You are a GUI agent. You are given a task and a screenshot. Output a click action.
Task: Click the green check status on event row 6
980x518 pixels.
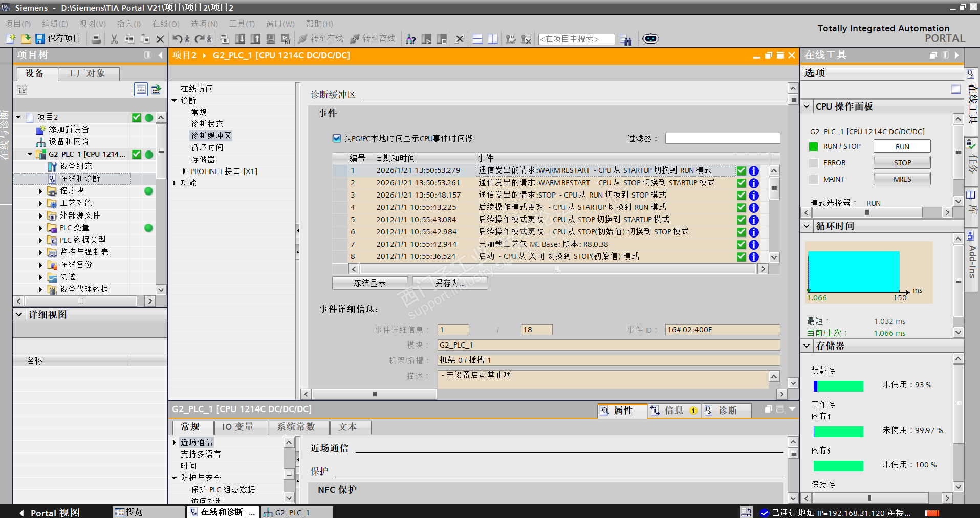[x=741, y=232]
